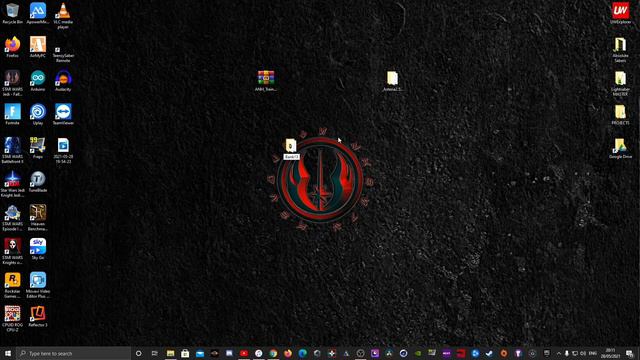The image size is (640, 360).
Task: Open the Rockstar Games Launcher shortcut
Action: click(x=12, y=285)
